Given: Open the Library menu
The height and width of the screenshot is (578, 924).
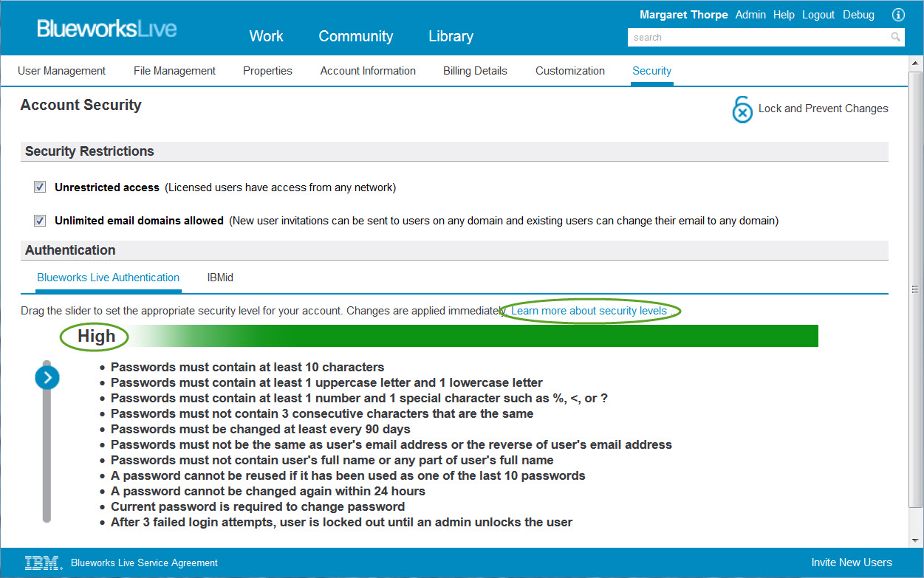Looking at the screenshot, I should tap(451, 36).
